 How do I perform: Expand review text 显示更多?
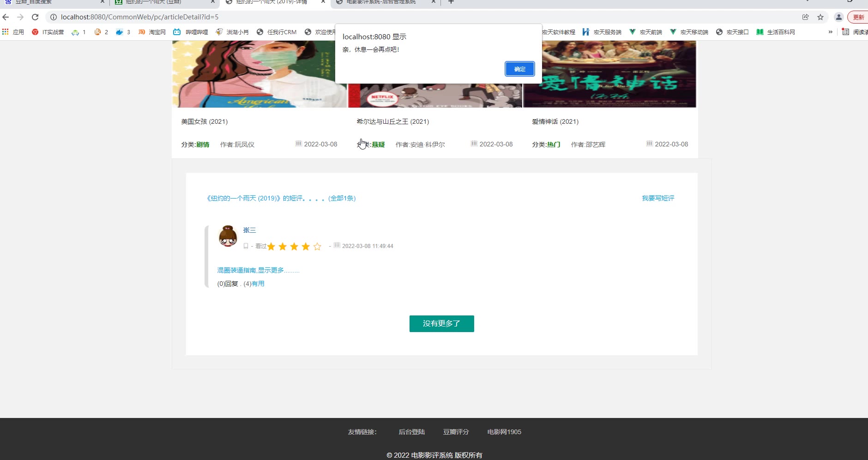tap(258, 270)
